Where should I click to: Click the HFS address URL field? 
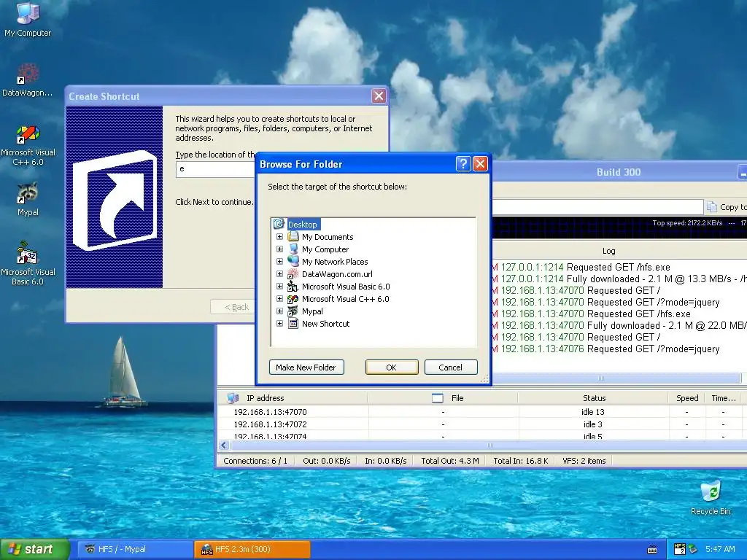(x=597, y=206)
